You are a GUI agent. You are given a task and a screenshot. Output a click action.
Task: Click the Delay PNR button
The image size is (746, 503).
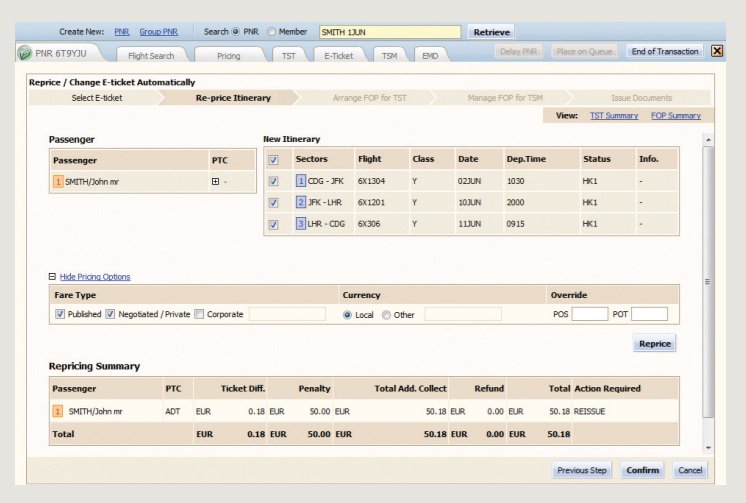pyautogui.click(x=518, y=51)
